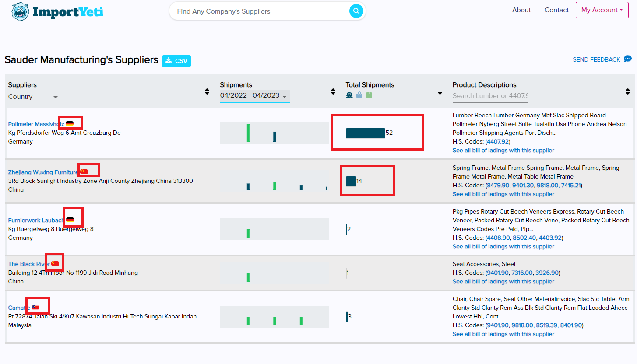Open The Black River supplier link
The width and height of the screenshot is (637, 364).
tap(29, 264)
